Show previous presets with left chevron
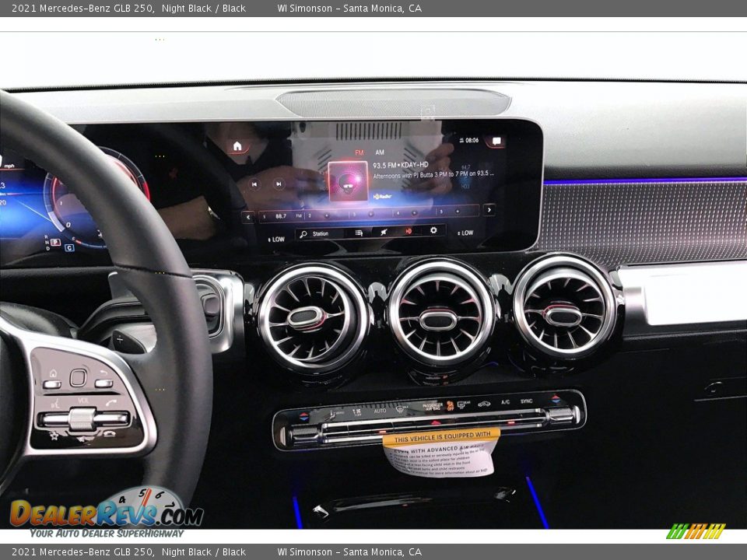747x560 pixels. 247,217
